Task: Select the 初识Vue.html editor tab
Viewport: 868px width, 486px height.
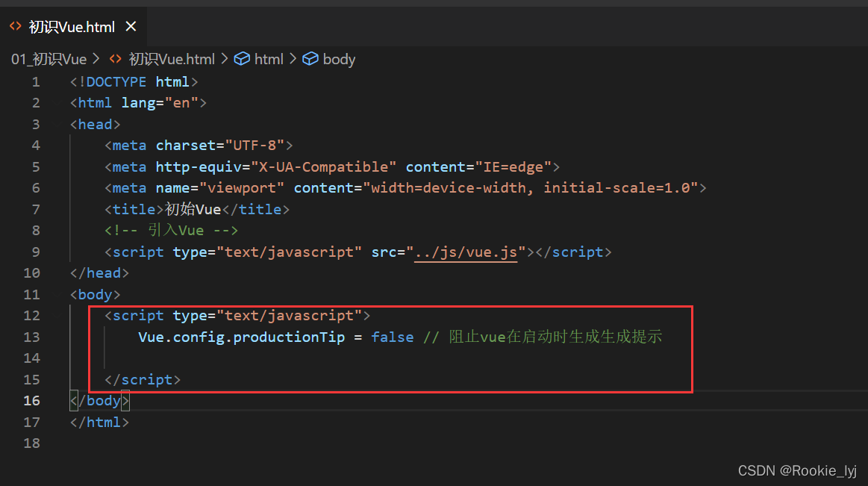Action: coord(73,27)
